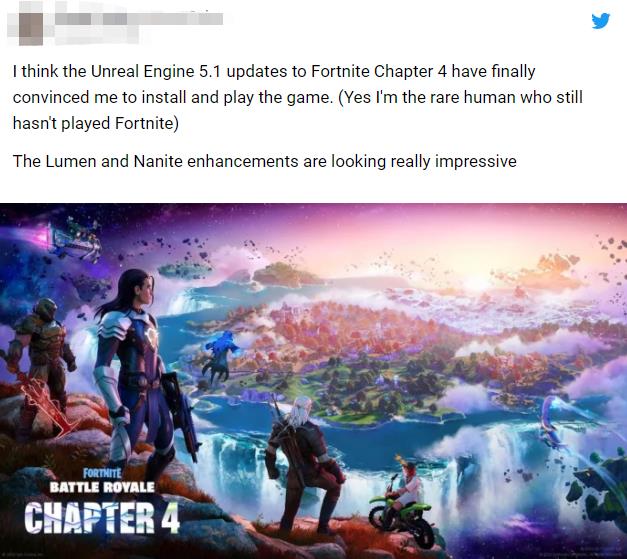
Task: Click the Fortnite logo in the image
Action: coord(102,473)
